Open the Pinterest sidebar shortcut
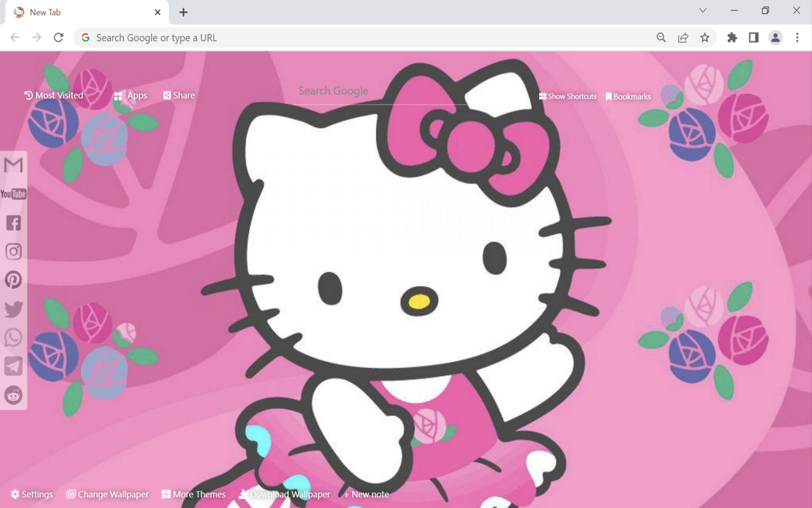Viewport: 812px width, 508px height. pyautogui.click(x=13, y=280)
